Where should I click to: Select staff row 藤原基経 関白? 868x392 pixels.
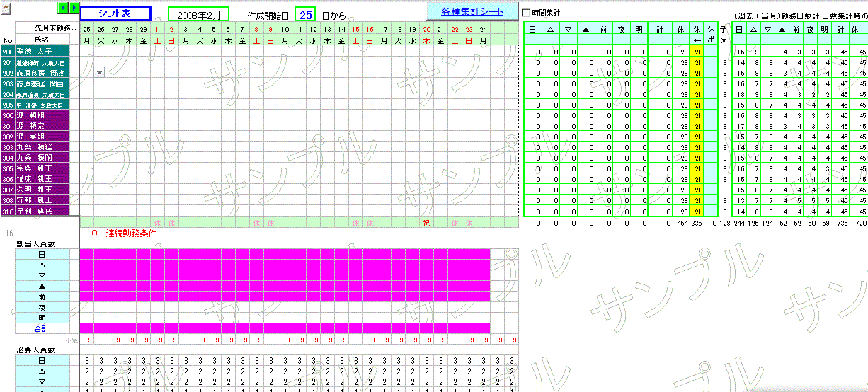tap(43, 83)
